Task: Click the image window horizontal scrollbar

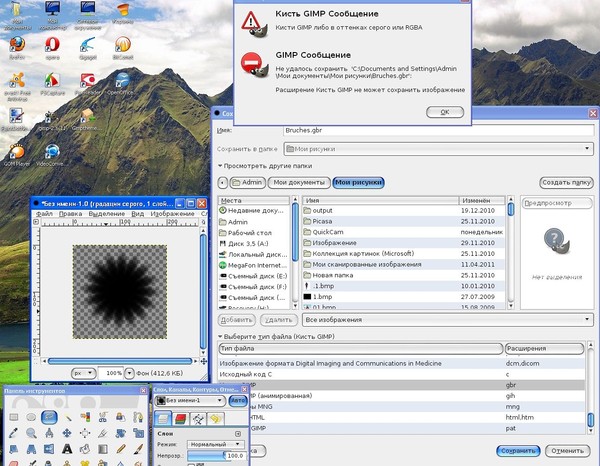Action: coord(120,361)
